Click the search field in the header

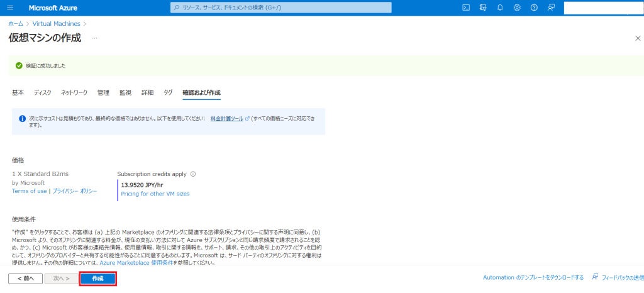coord(281,8)
